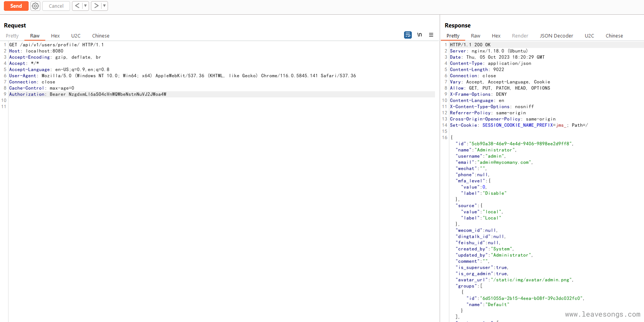This screenshot has width=644, height=322.
Task: Open the response Hex tab
Action: pyautogui.click(x=496, y=36)
